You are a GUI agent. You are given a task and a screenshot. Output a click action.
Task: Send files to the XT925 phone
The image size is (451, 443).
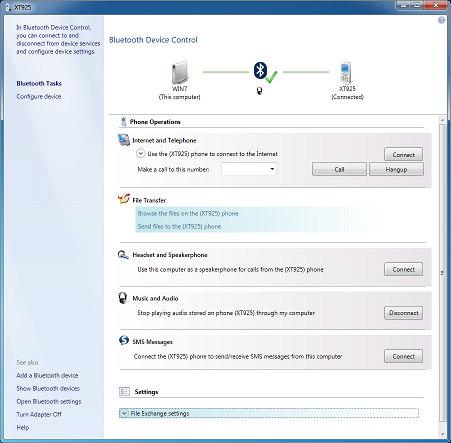tap(179, 226)
